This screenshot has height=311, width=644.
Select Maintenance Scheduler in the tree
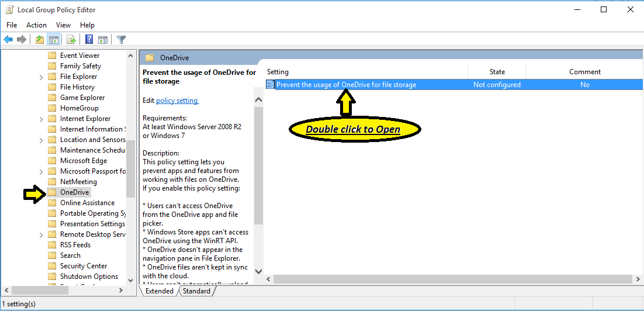(x=92, y=150)
